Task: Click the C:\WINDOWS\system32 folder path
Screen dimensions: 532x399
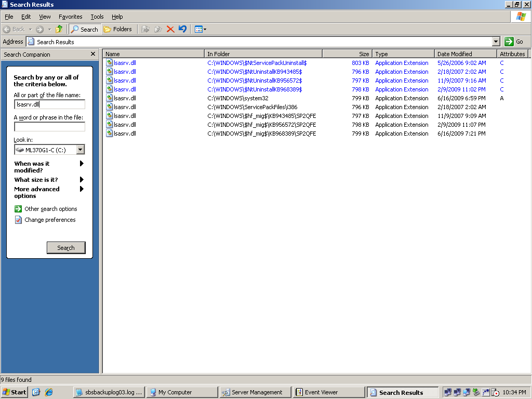Action: pyautogui.click(x=238, y=98)
